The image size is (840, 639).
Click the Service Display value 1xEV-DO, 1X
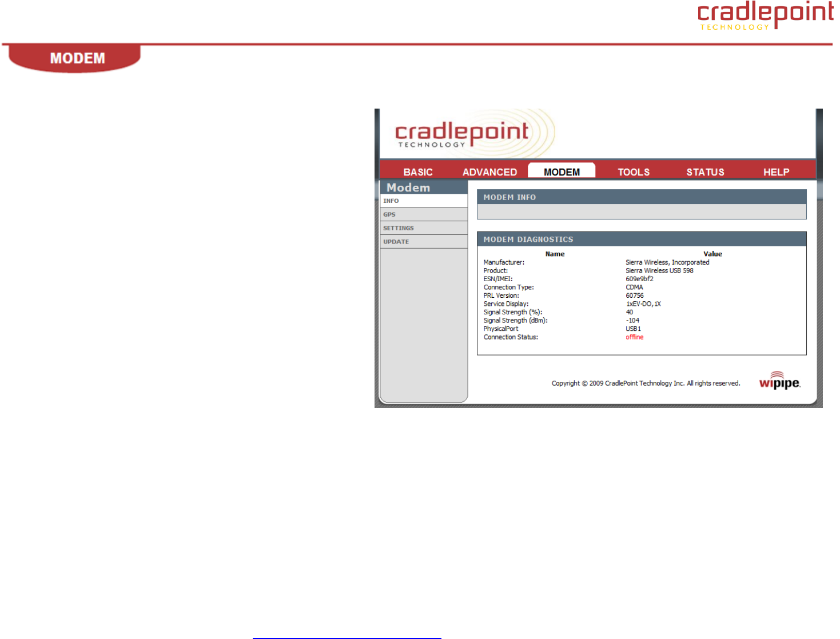pos(643,304)
